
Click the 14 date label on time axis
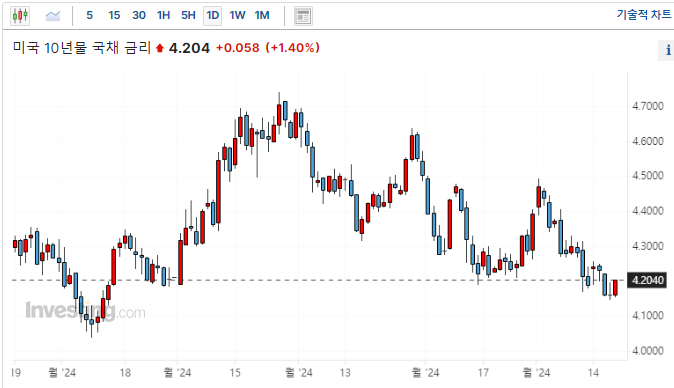pyautogui.click(x=593, y=372)
